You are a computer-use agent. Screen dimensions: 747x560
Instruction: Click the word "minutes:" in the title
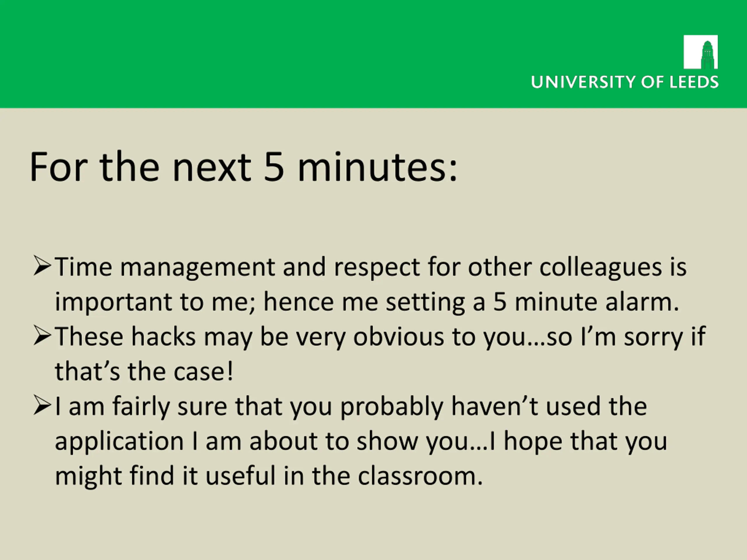click(x=377, y=167)
